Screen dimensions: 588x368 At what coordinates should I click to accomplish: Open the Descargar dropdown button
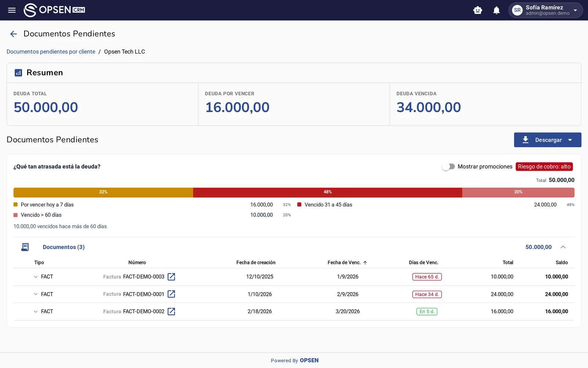click(548, 140)
